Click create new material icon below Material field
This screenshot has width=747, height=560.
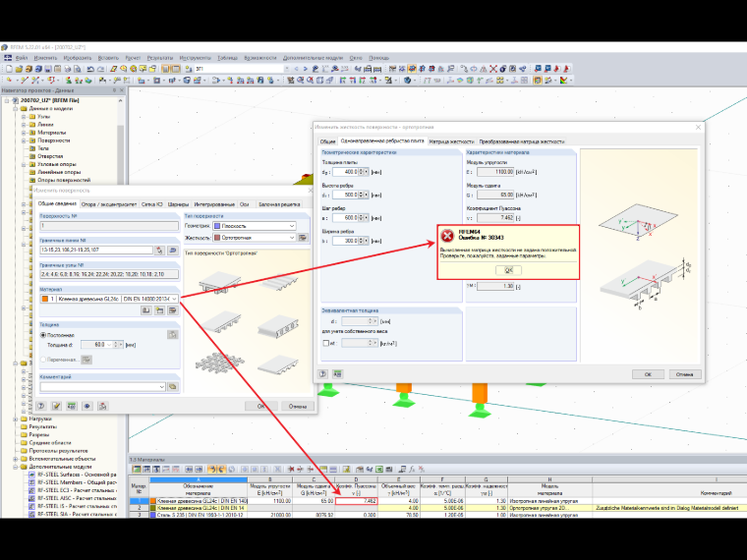click(159, 310)
